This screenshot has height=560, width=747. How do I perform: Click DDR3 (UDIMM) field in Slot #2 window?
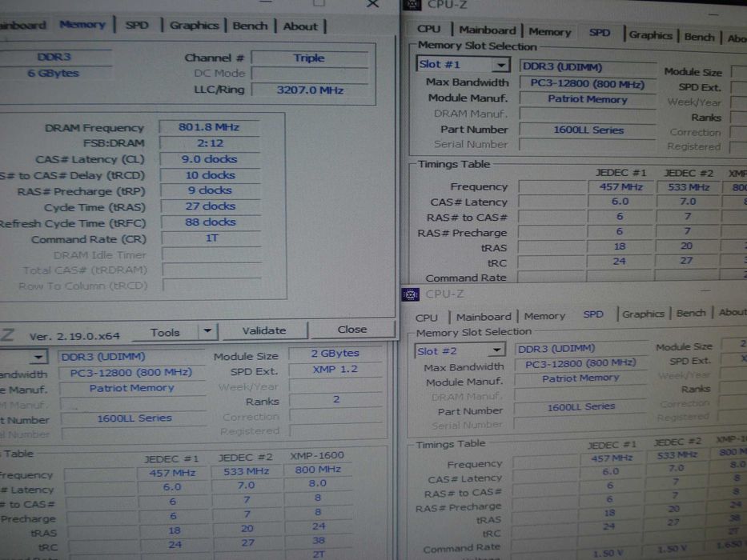click(581, 349)
